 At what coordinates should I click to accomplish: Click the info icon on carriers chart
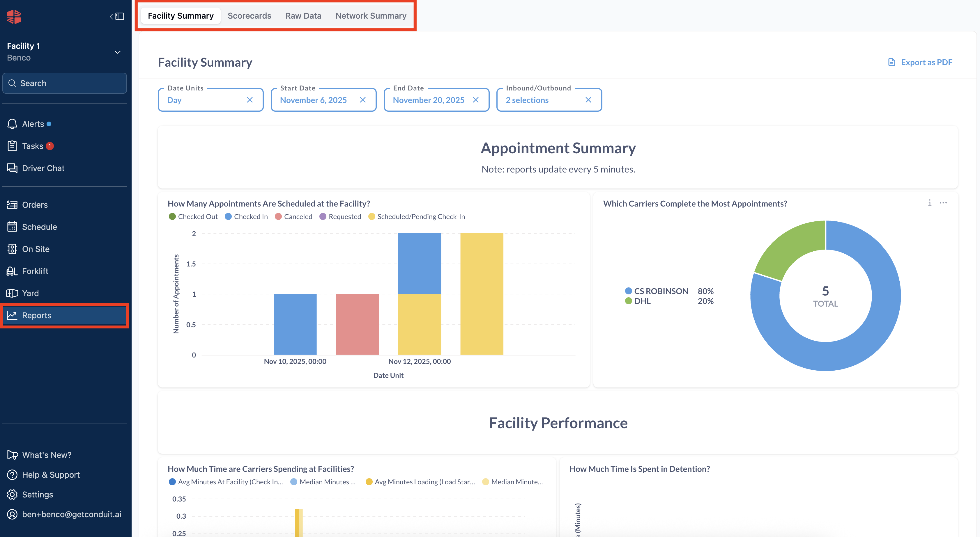(x=930, y=203)
